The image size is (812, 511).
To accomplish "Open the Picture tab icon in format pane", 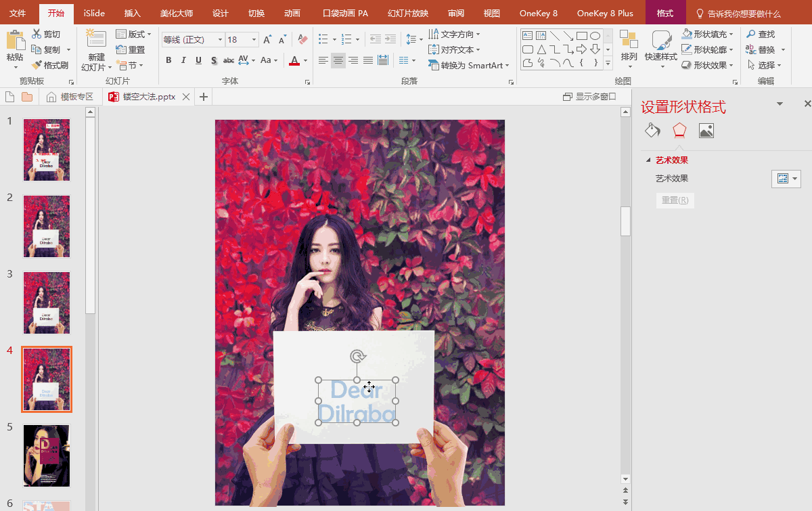I will [706, 131].
